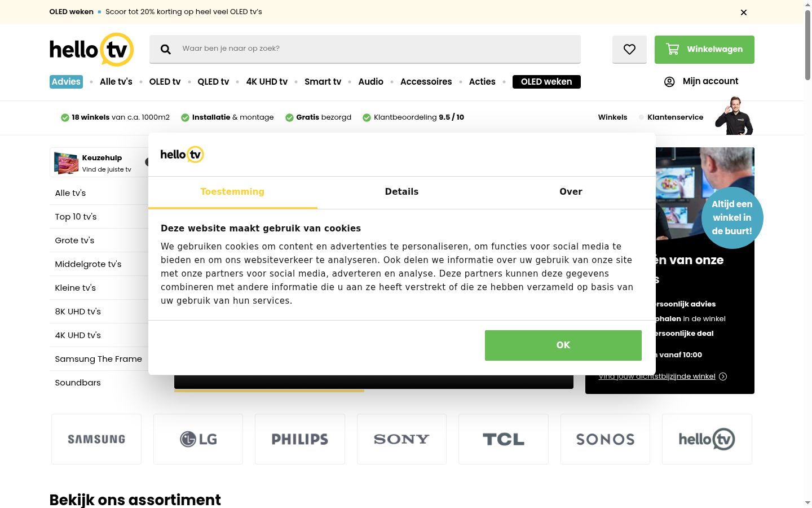
Task: Open the Audio menu
Action: point(370,82)
